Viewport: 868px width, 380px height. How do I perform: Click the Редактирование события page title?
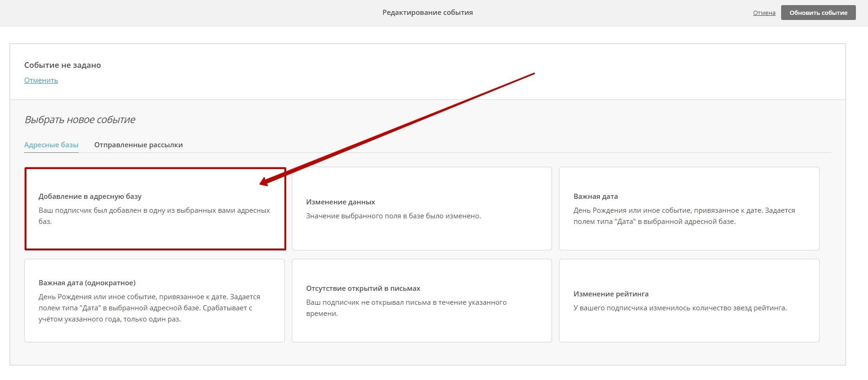coord(427,13)
